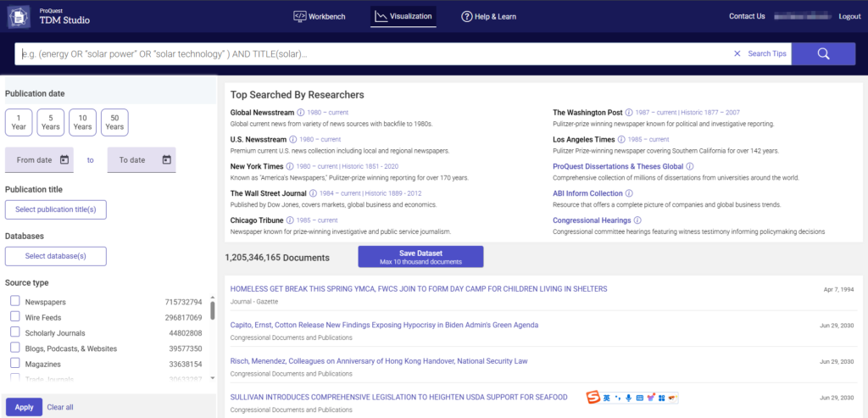Screen dimensions: 868x418
Task: Open the Select publication title(s) picker
Action: click(55, 209)
